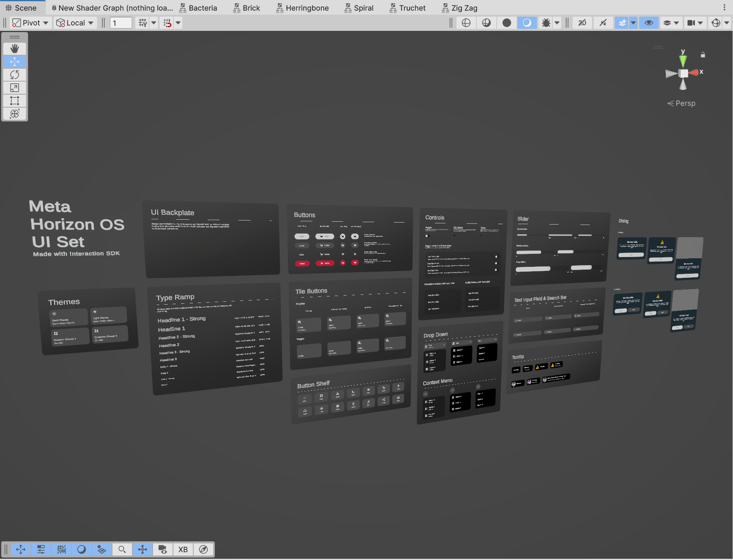Click the camera preview overlay icon in the bottom bar

[163, 549]
